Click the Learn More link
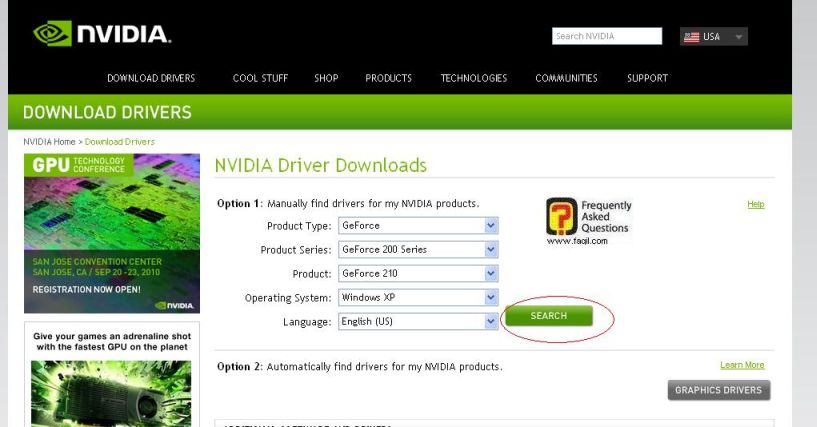Image resolution: width=817 pixels, height=427 pixels. tap(741, 365)
